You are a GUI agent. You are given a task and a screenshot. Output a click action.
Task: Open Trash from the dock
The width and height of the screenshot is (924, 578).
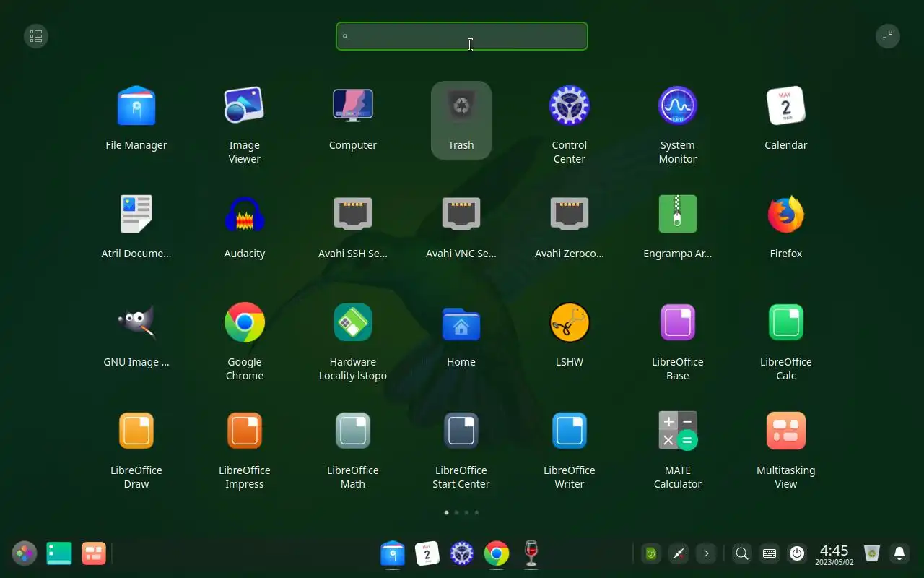pos(872,553)
